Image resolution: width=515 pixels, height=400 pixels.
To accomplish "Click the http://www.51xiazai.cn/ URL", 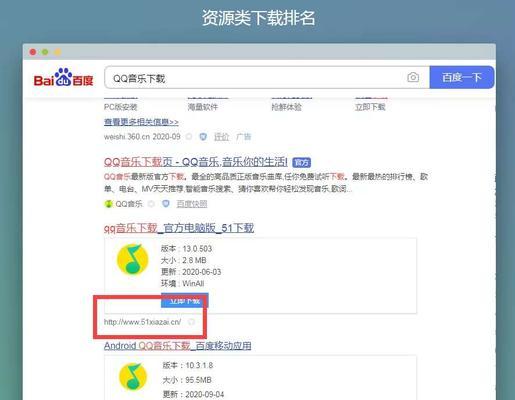I will [143, 322].
